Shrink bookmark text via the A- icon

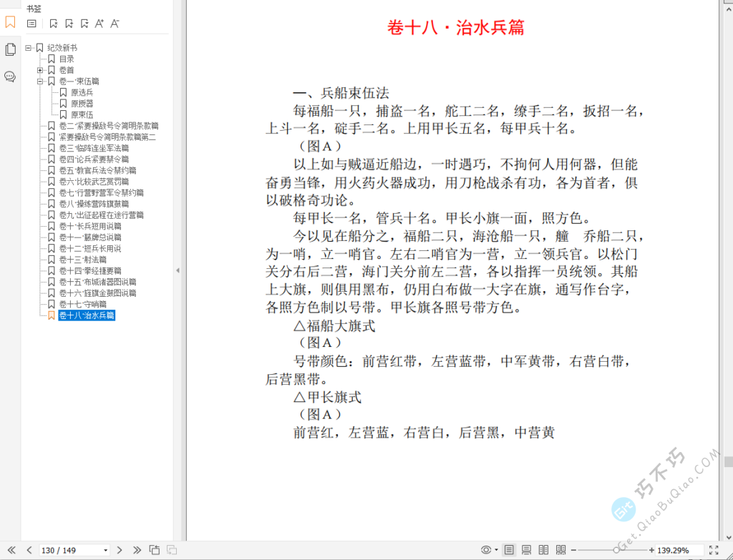point(115,24)
